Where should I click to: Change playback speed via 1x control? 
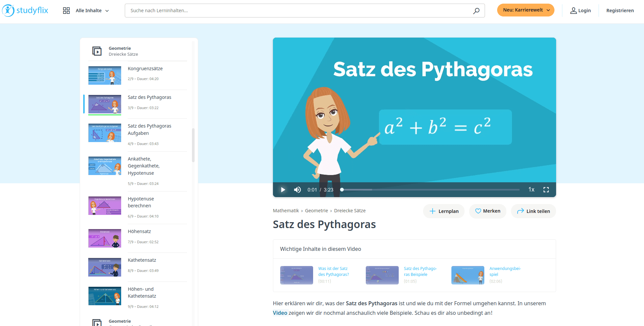tap(531, 190)
